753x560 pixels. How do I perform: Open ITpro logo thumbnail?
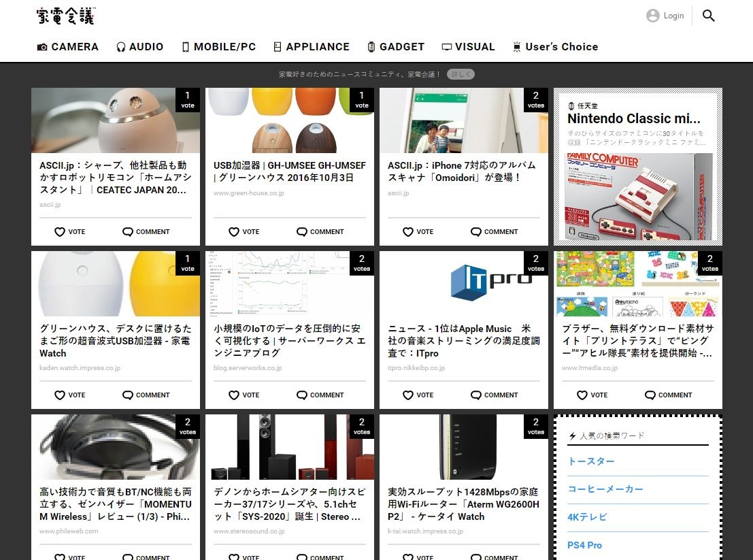(x=464, y=283)
